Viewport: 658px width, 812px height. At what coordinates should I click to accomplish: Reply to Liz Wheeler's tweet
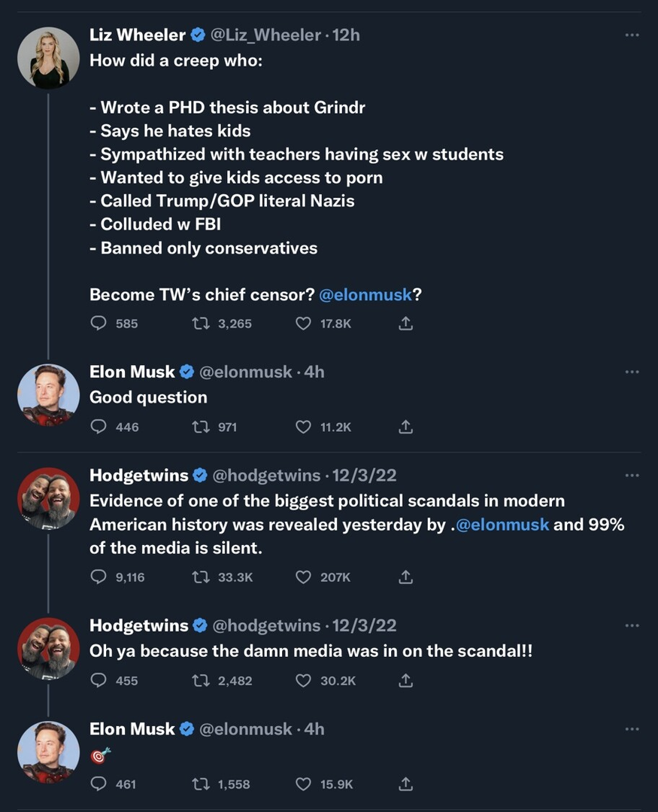tap(99, 324)
